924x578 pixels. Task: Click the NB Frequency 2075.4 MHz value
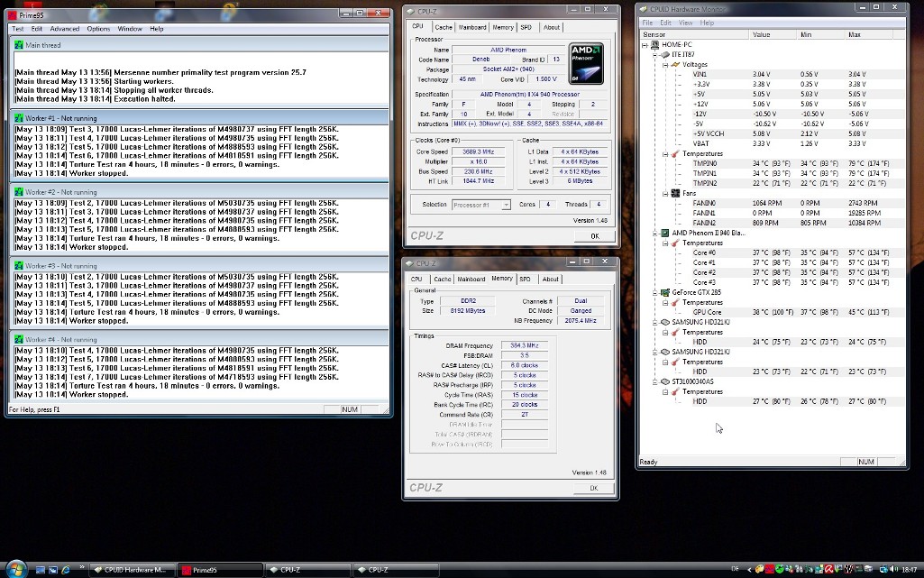click(581, 321)
